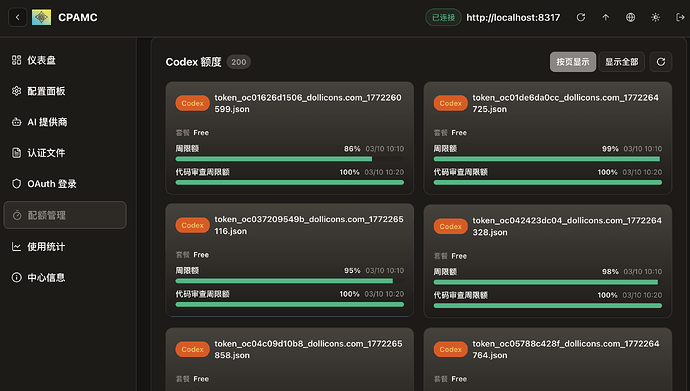690x391 pixels.
Task: Click the 86% weekly quota progress bar
Action: pyautogui.click(x=290, y=159)
